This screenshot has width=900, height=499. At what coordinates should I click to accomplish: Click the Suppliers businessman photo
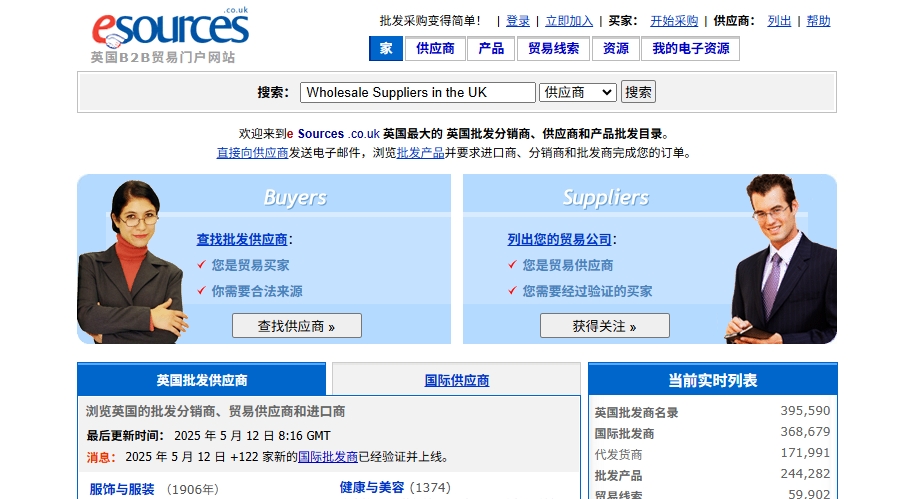(781, 258)
